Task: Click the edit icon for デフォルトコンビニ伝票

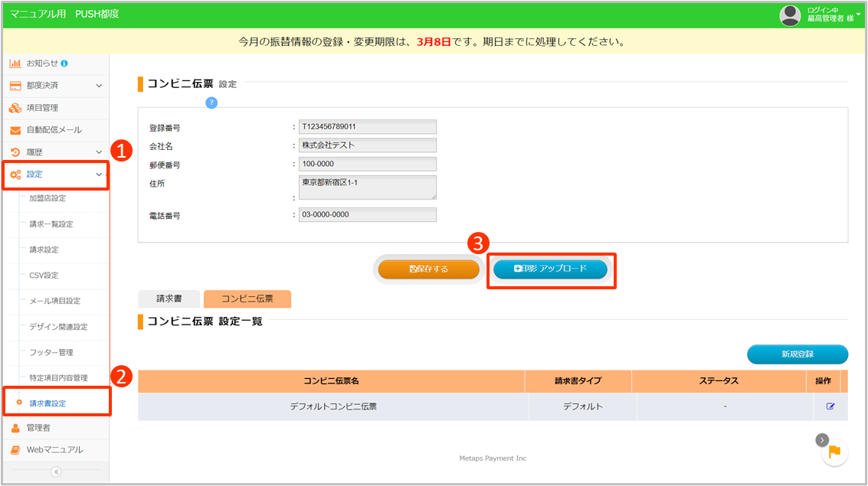Action: tap(830, 406)
